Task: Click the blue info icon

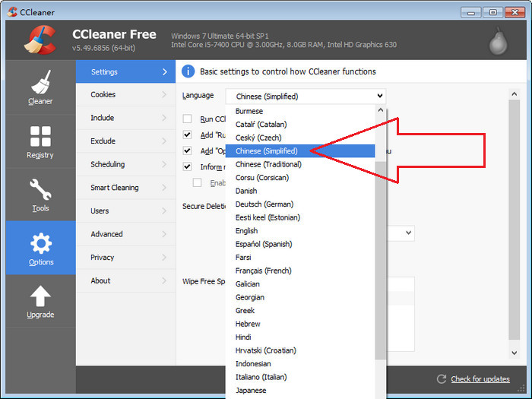Action: point(188,71)
